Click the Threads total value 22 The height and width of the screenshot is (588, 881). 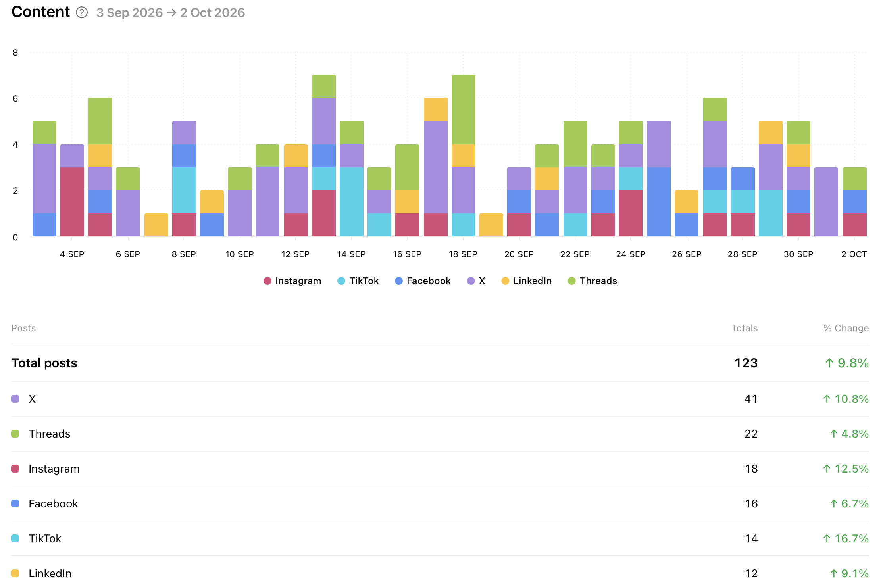point(751,434)
